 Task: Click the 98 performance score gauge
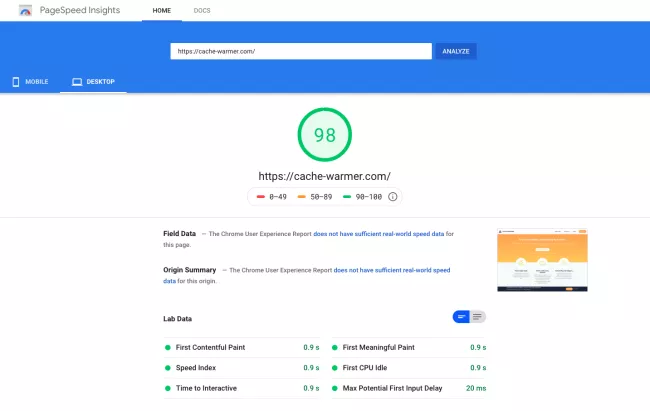(x=325, y=134)
